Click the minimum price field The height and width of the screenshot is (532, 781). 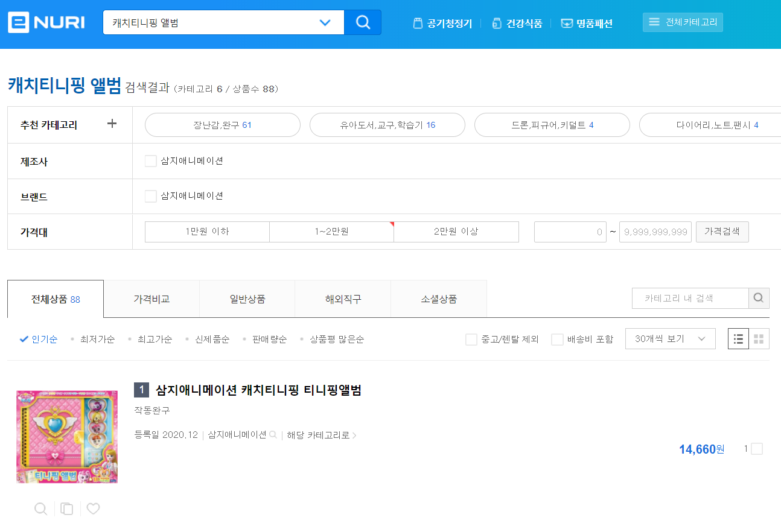pyautogui.click(x=570, y=232)
